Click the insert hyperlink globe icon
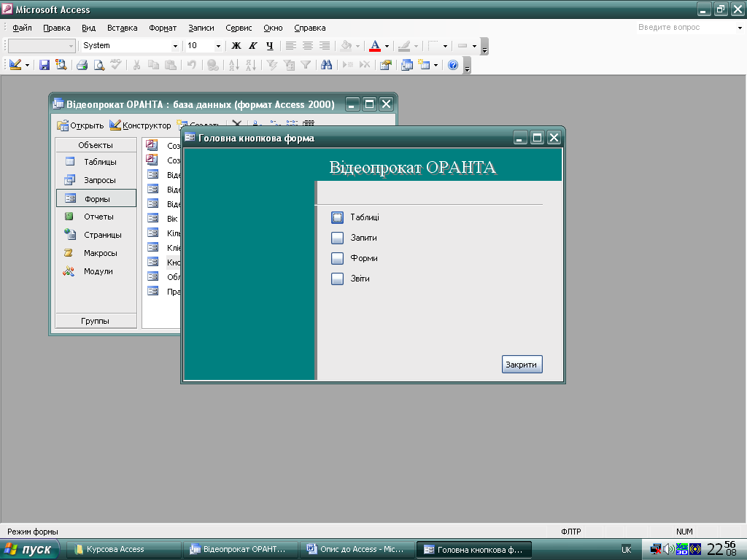Screen dimensions: 747x560 point(213,65)
